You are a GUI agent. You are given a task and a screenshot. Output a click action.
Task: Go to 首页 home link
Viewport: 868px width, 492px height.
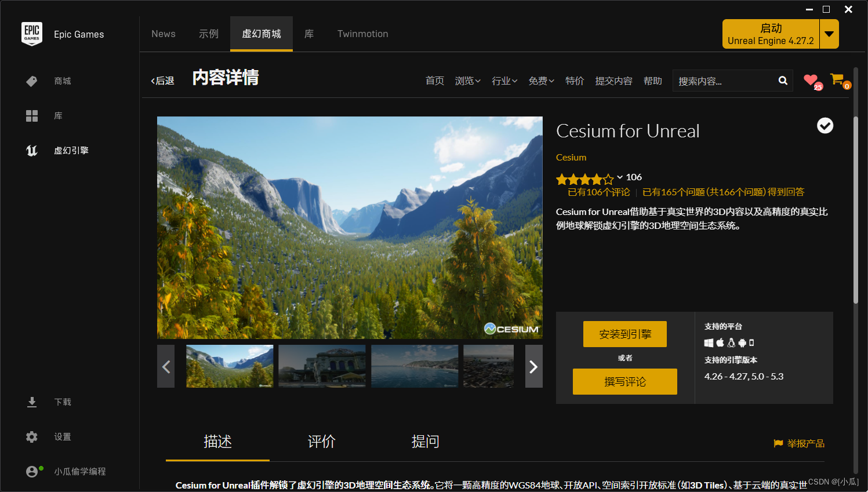435,81
